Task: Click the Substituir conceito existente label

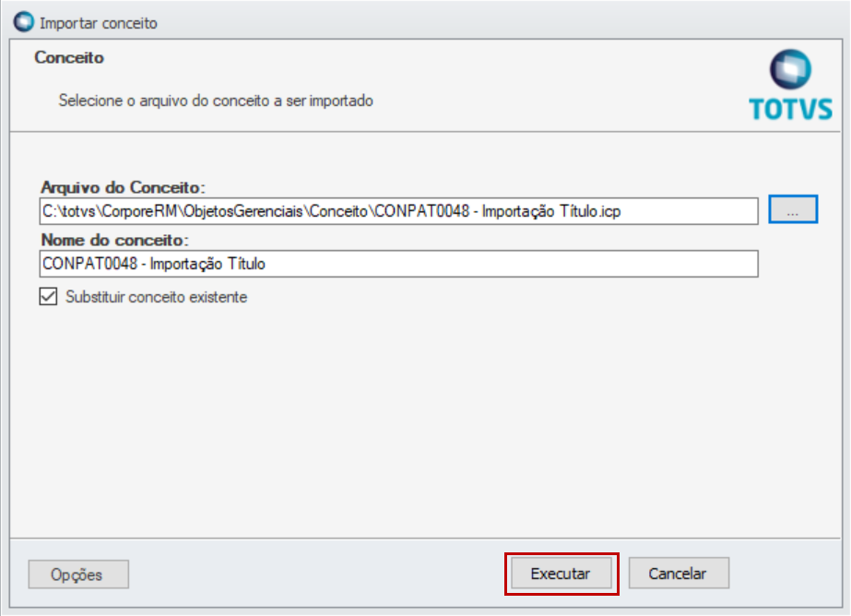Action: [157, 297]
